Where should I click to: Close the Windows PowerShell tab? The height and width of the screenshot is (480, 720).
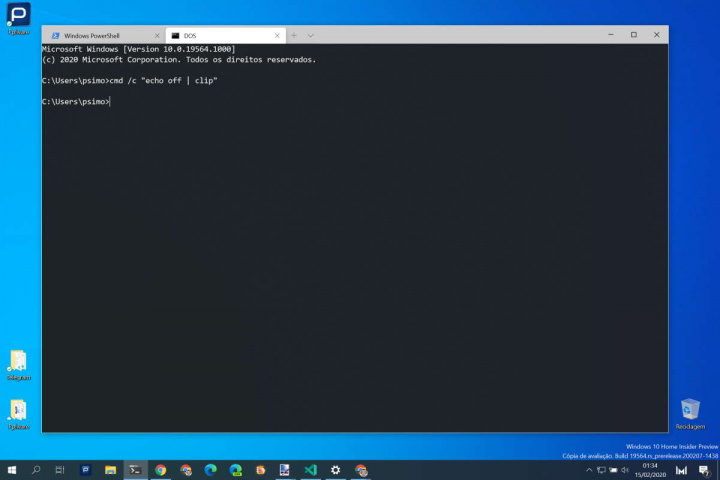point(157,35)
